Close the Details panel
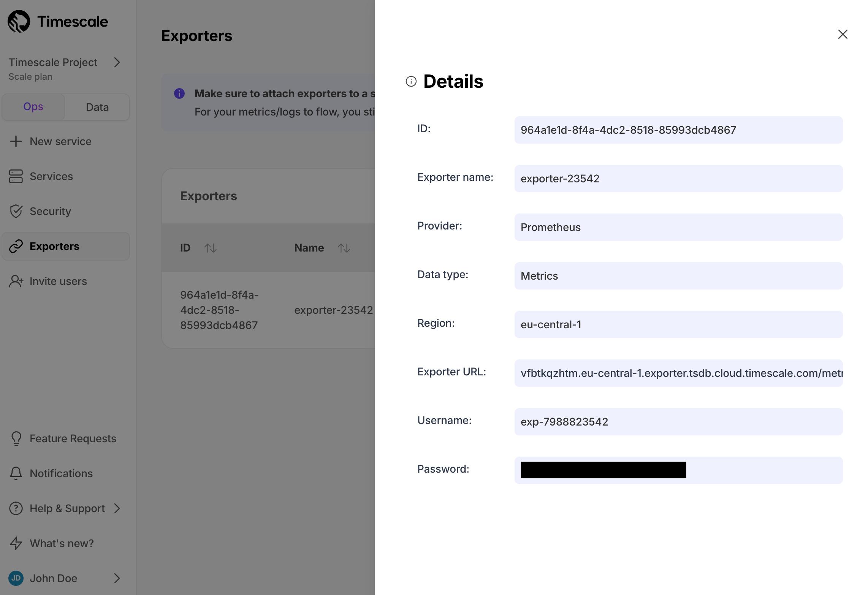The width and height of the screenshot is (868, 595). (x=843, y=34)
